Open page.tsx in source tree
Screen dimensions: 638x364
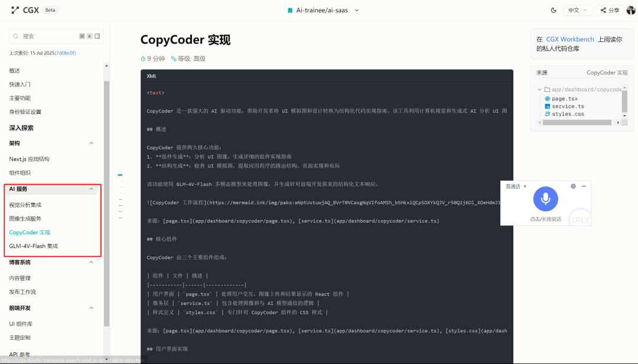pyautogui.click(x=565, y=99)
